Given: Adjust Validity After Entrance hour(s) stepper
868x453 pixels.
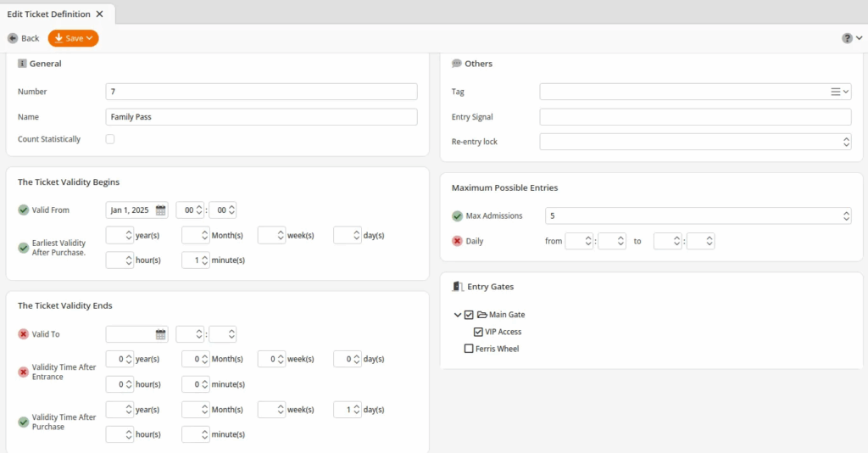Looking at the screenshot, I should point(129,384).
